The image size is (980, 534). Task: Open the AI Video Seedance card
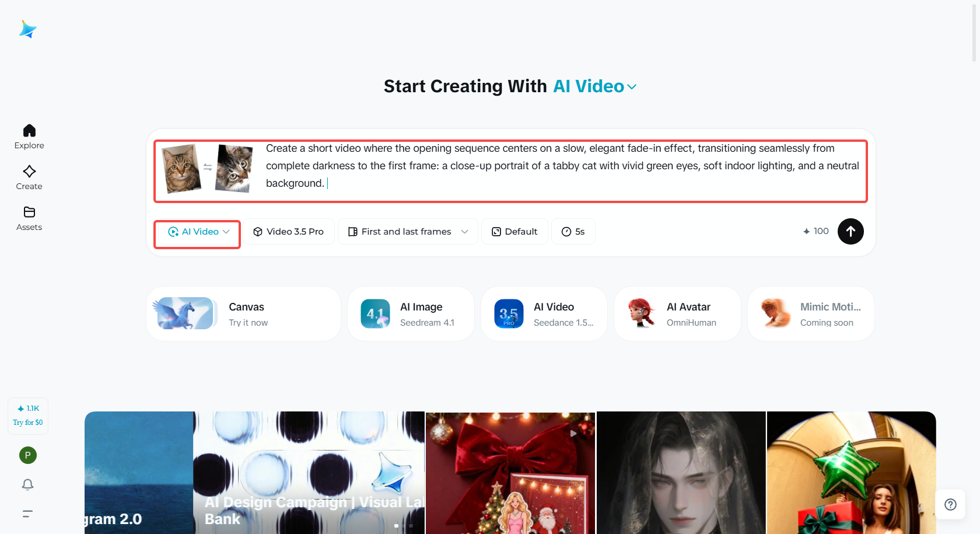coord(544,314)
